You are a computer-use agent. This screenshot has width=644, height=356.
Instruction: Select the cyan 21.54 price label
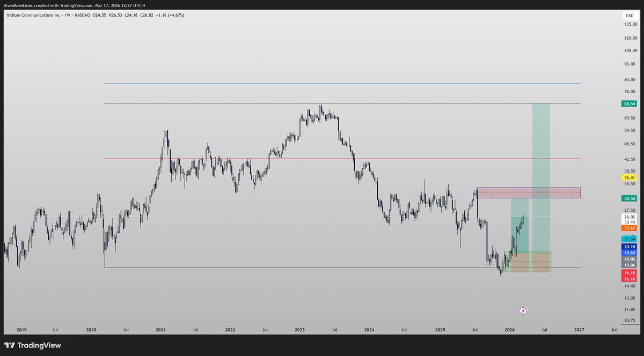coord(630,239)
